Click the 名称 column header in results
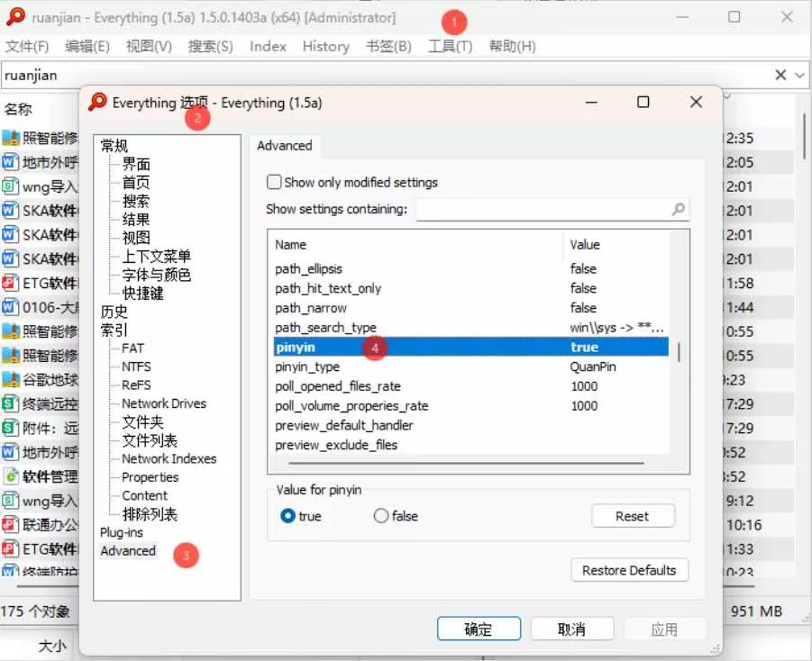This screenshot has height=661, width=812. point(18,109)
